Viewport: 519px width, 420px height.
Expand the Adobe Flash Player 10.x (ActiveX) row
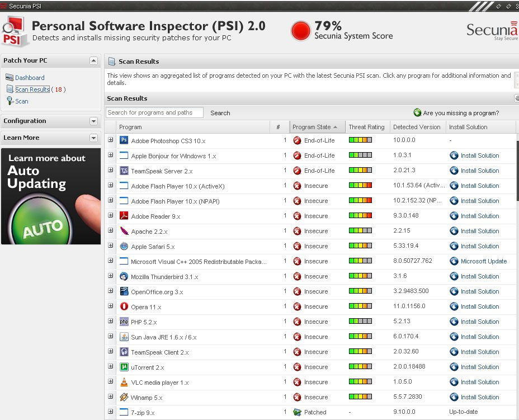[111, 185]
